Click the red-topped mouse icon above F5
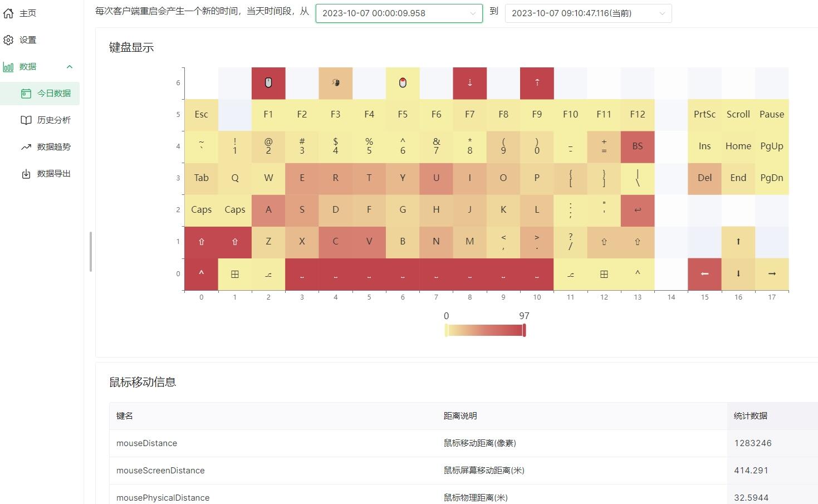This screenshot has height=504, width=818. 403,83
